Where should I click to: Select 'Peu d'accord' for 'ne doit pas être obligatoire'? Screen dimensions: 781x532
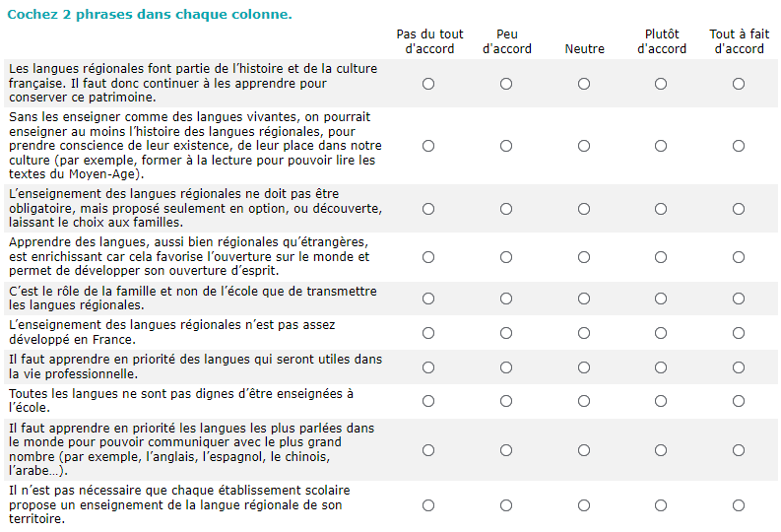506,209
